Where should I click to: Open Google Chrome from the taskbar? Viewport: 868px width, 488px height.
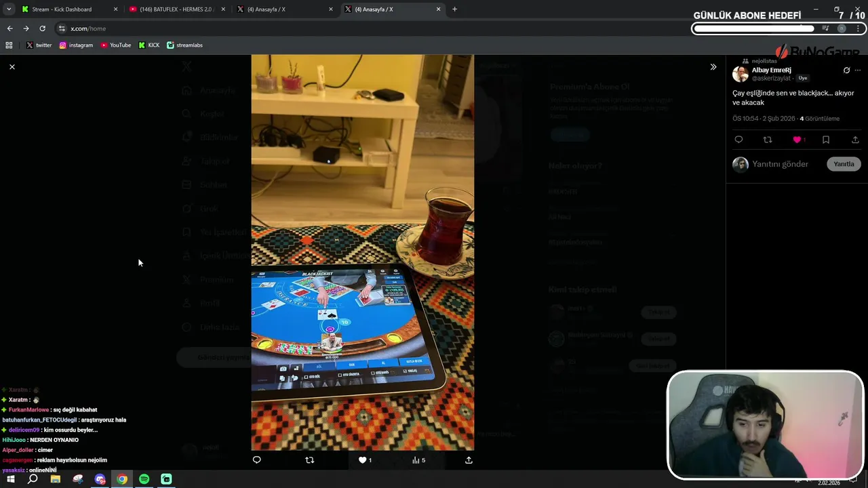(x=122, y=479)
